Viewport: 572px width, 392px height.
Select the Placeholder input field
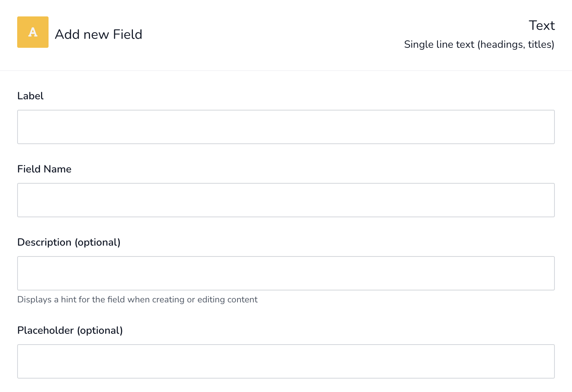(286, 361)
